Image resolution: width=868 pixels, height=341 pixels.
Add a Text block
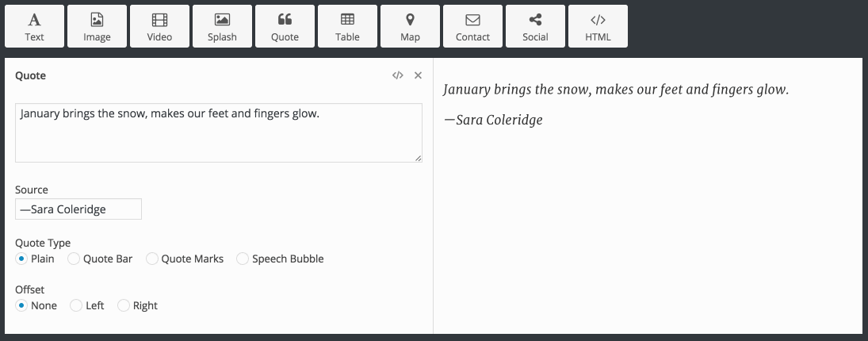(34, 27)
